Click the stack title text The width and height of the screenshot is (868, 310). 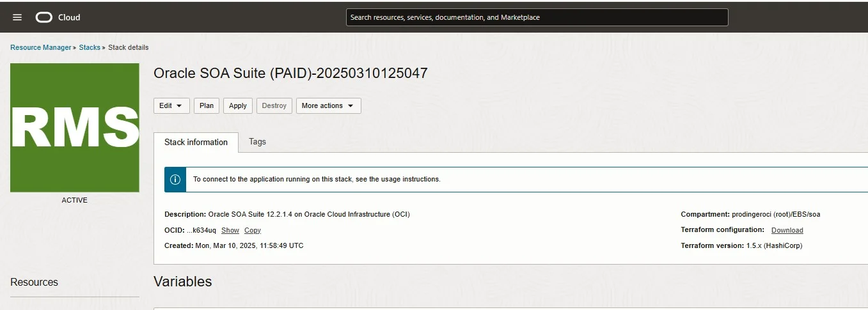(290, 73)
